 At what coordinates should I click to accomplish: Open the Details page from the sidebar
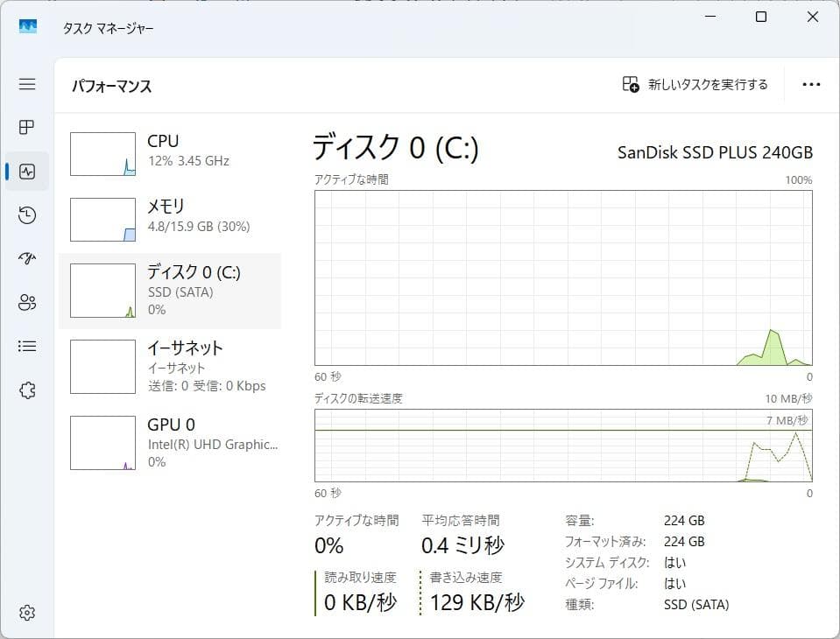coord(26,346)
